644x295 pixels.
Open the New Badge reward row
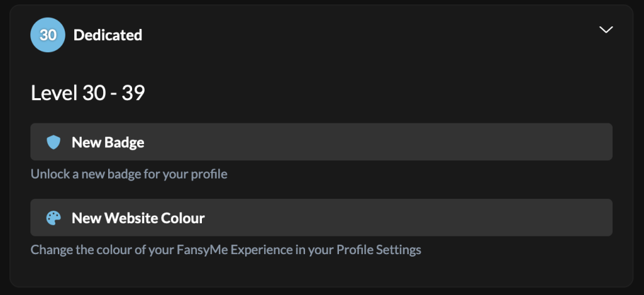click(x=321, y=142)
